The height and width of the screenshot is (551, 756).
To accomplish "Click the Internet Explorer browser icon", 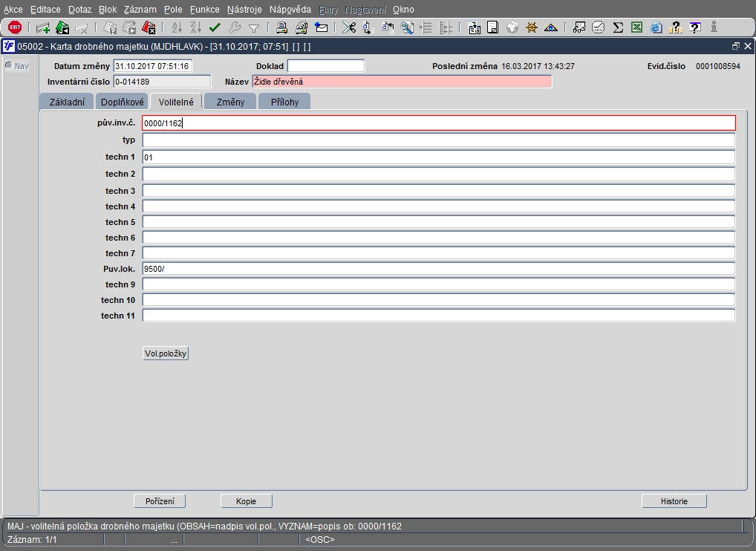I will click(x=656, y=28).
